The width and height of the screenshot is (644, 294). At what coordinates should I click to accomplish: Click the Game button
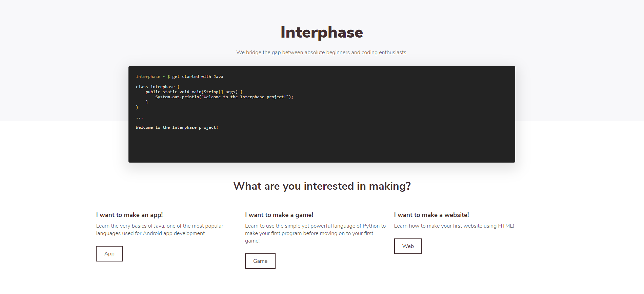260,261
